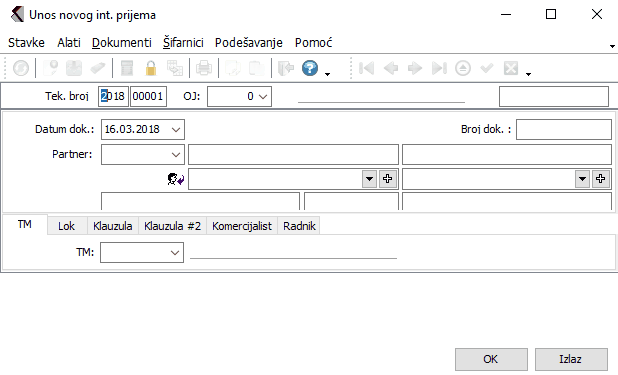Click the circled eject-style navigation icon
This screenshot has width=618, height=375.
click(463, 68)
